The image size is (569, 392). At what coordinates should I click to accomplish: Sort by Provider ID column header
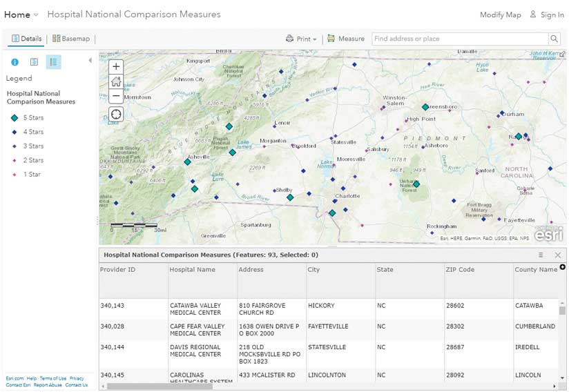point(133,281)
